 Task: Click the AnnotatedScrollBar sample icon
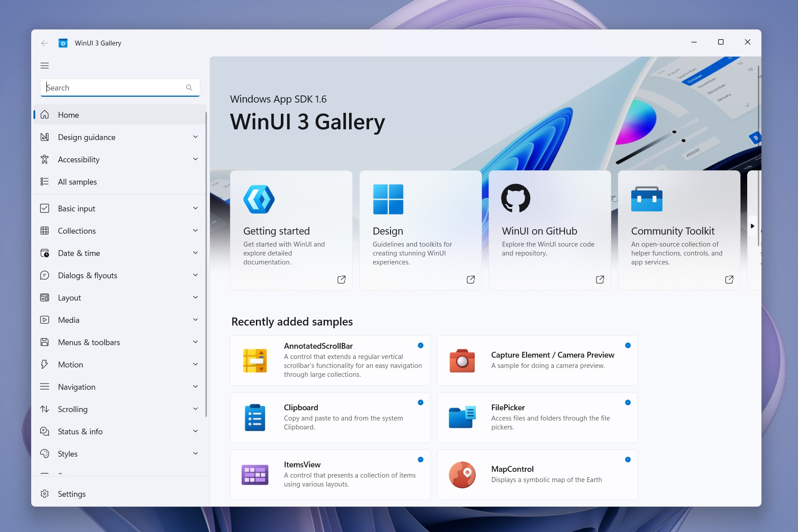coord(255,360)
